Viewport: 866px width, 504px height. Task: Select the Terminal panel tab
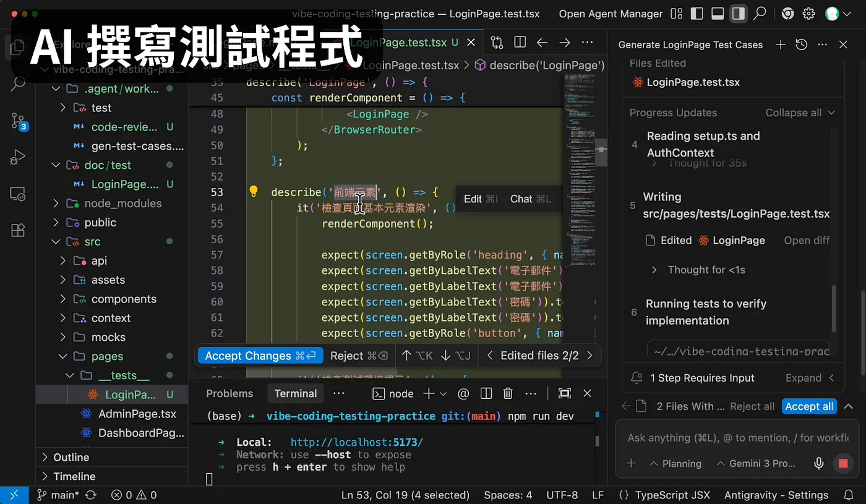pyautogui.click(x=296, y=393)
